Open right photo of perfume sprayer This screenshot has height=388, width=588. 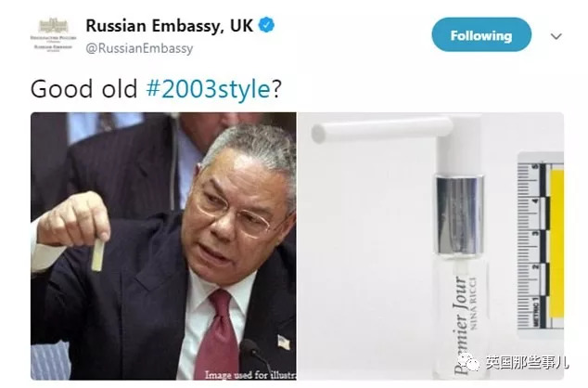tap(431, 246)
